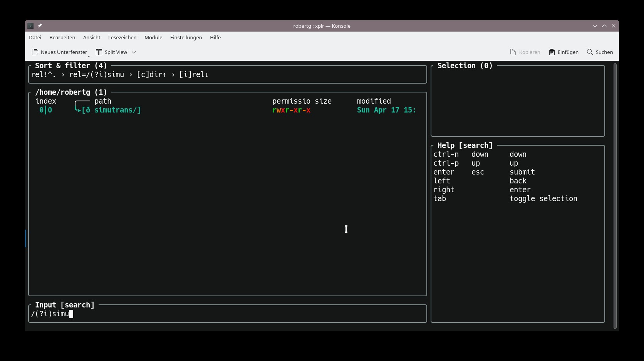
Task: Open the Bearbeiten menu
Action: pos(62,37)
